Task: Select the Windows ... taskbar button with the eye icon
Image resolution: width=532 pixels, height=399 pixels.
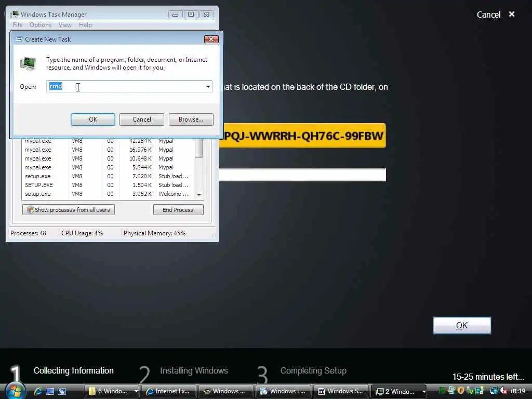Action: (225, 391)
